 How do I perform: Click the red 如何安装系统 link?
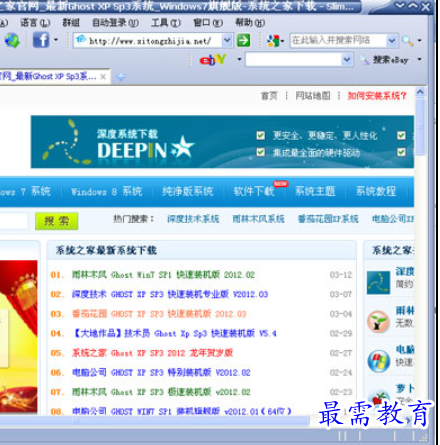pos(377,96)
